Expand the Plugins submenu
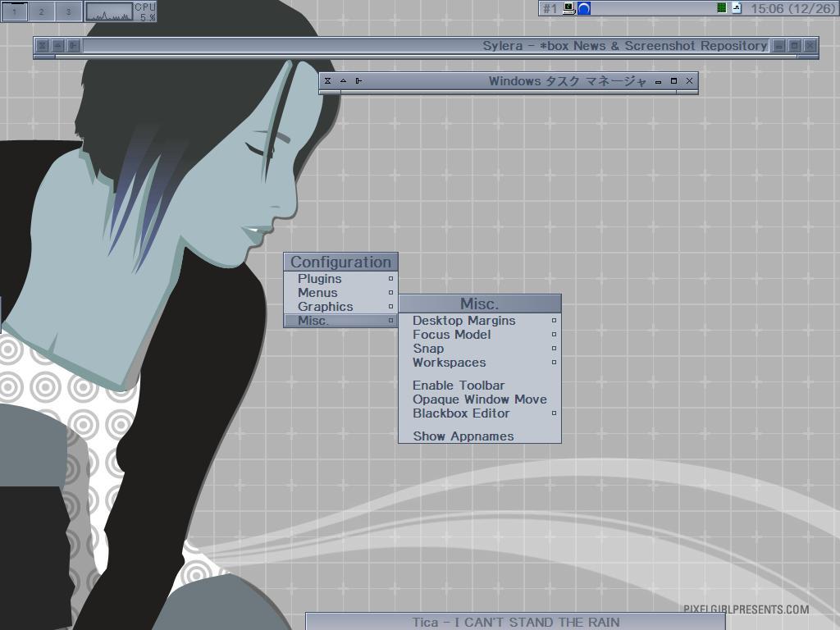Screen dimensions: 840x630 (x=340, y=279)
